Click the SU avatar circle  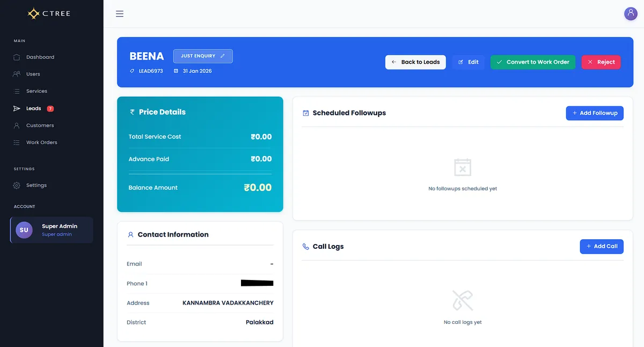(24, 230)
